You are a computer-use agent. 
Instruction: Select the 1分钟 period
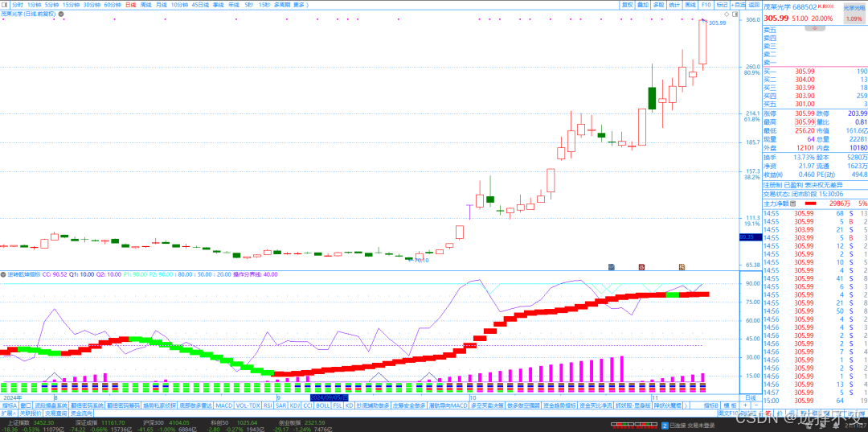[35, 5]
